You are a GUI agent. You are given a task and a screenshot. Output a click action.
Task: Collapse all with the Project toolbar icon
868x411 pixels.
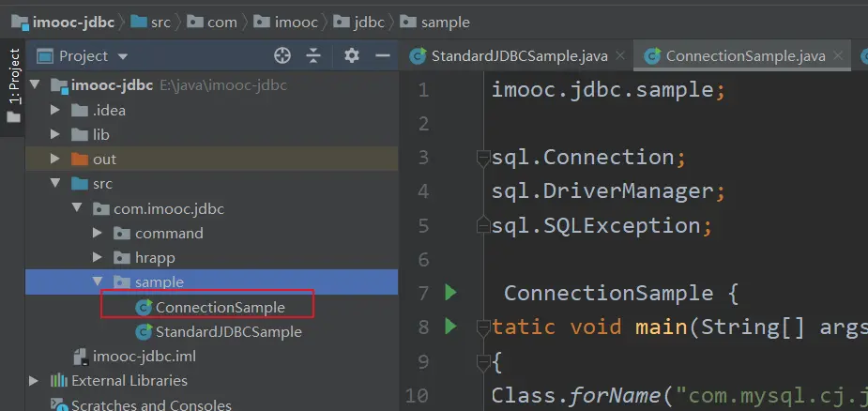tap(313, 56)
